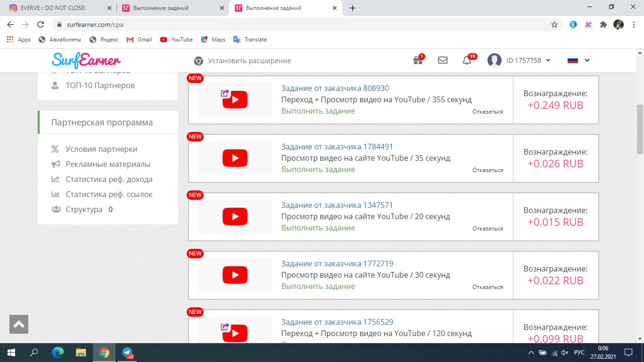This screenshot has height=362, width=644.
Task: Click Отказаться for task 1772719
Action: tap(488, 287)
